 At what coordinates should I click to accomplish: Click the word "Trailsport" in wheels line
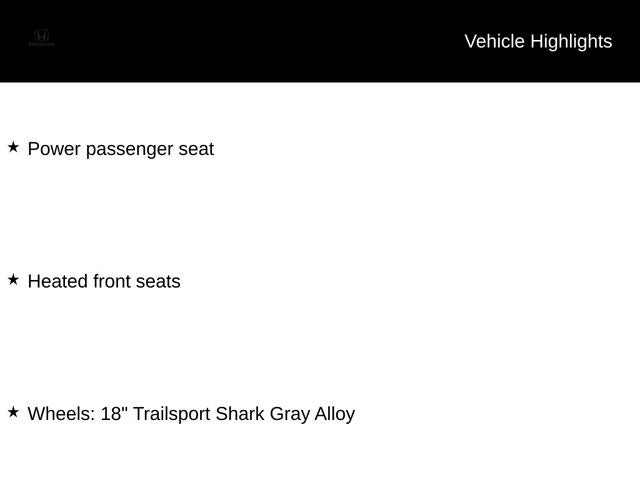coord(171,414)
